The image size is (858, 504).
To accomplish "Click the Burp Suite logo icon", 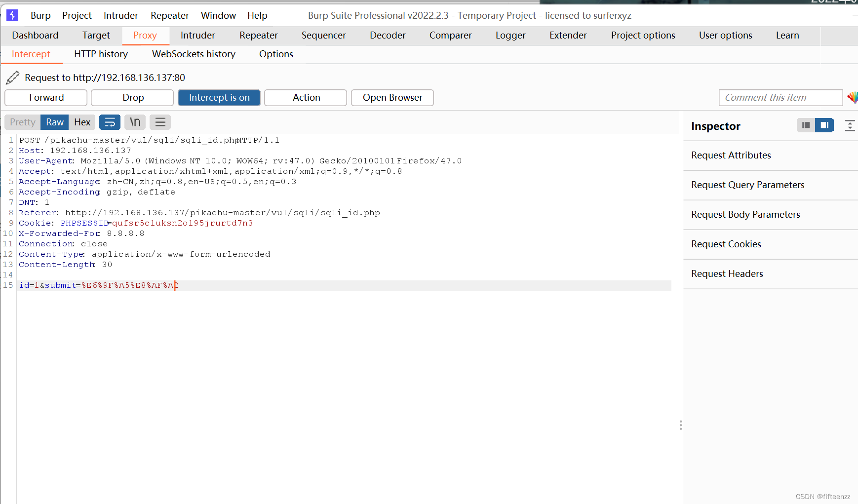I will point(12,15).
